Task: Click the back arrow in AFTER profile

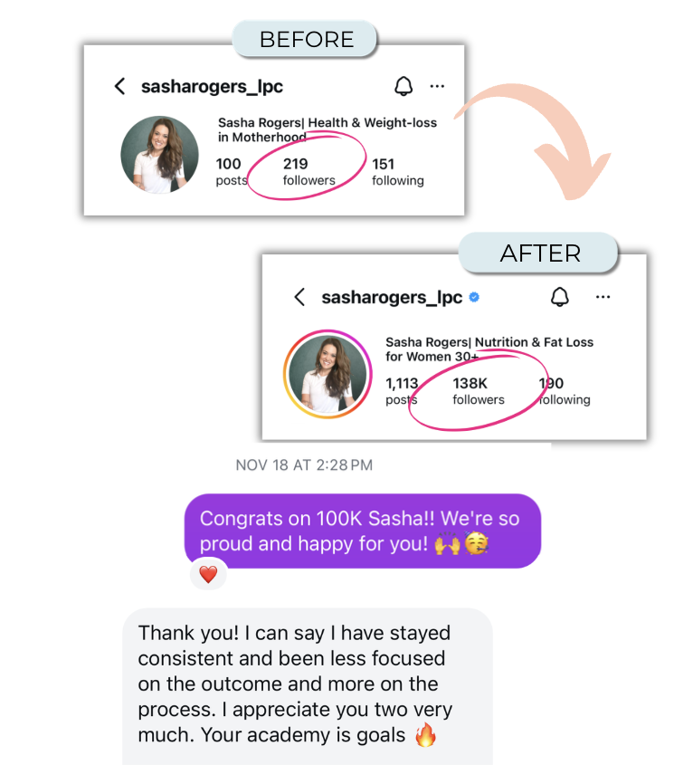Action: 299,297
